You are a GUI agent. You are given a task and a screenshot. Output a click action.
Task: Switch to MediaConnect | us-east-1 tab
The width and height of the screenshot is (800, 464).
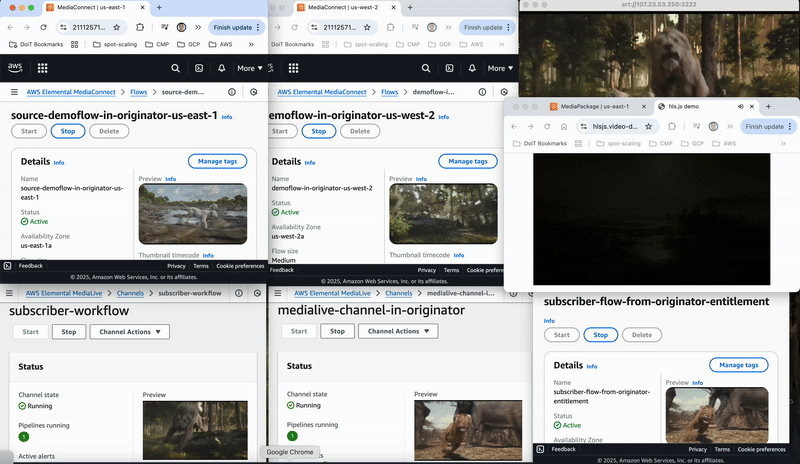[91, 7]
